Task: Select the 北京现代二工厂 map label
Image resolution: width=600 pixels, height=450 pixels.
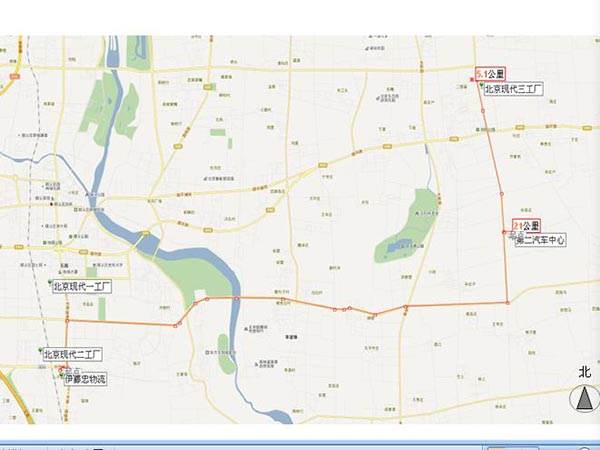Action: coord(75,354)
